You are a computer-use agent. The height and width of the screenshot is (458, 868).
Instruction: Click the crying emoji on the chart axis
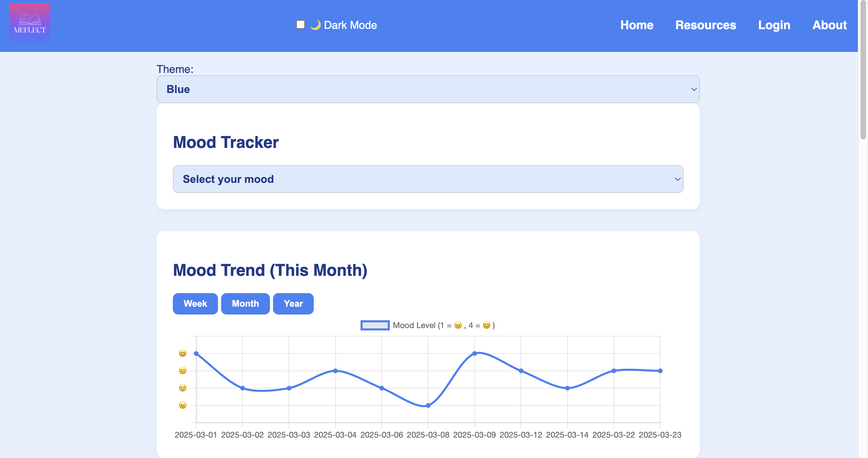[183, 388]
